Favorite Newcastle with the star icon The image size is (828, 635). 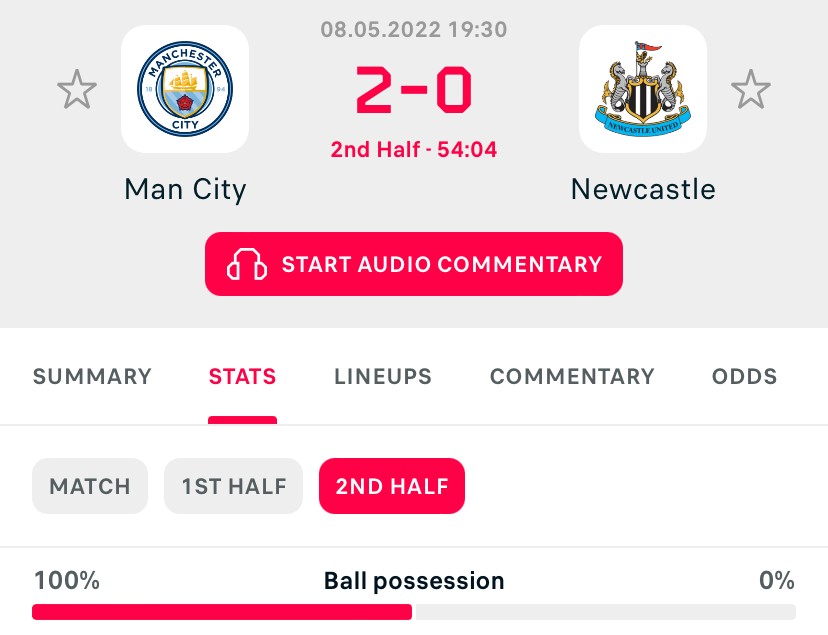tap(750, 90)
